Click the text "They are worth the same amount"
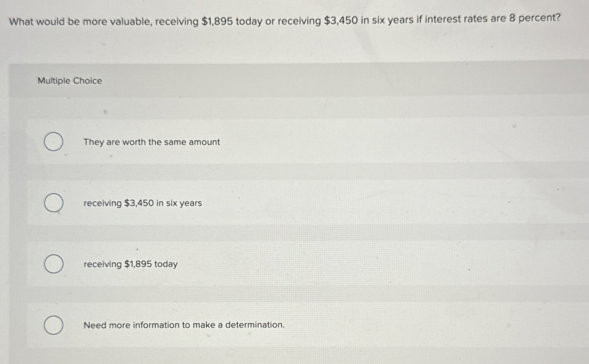Viewport: 589px width, 364px height. (151, 142)
